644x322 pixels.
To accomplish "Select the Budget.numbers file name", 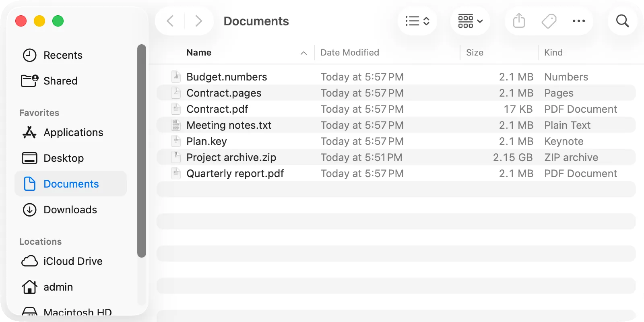I will click(x=227, y=77).
